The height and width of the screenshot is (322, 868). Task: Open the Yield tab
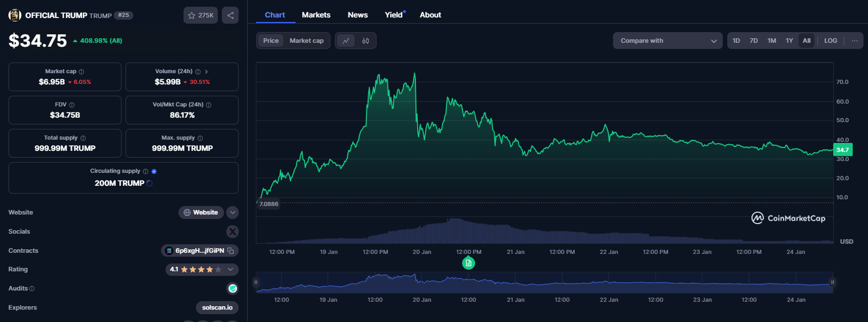pyautogui.click(x=394, y=15)
